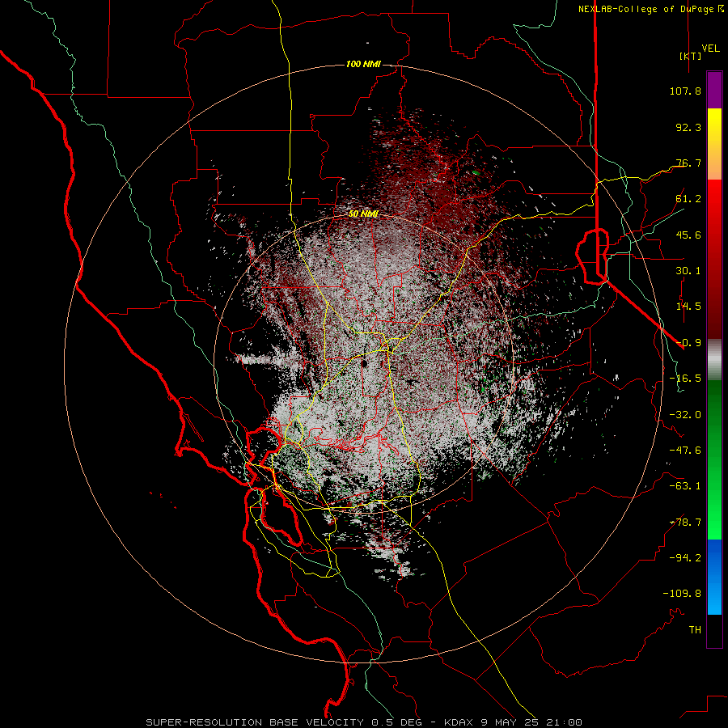Click the 30.1 velocity scale value
The height and width of the screenshot is (728, 728).
[688, 271]
